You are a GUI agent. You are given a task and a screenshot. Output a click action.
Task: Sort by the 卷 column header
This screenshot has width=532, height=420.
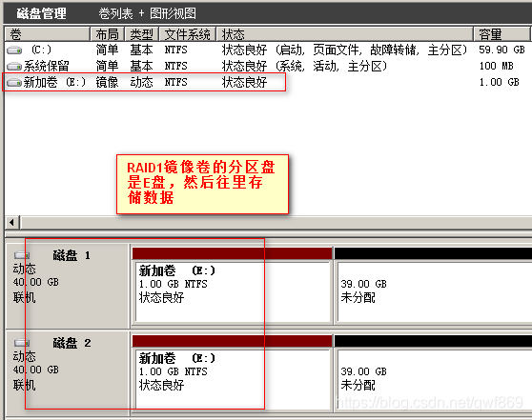(48, 34)
